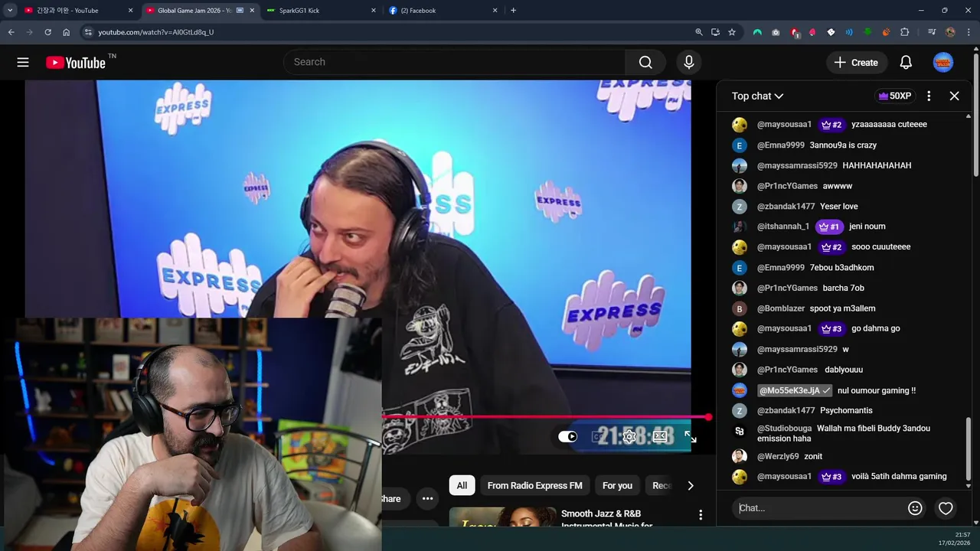Toggle closed captions in the player
This screenshot has width=980, height=551.
599,436
